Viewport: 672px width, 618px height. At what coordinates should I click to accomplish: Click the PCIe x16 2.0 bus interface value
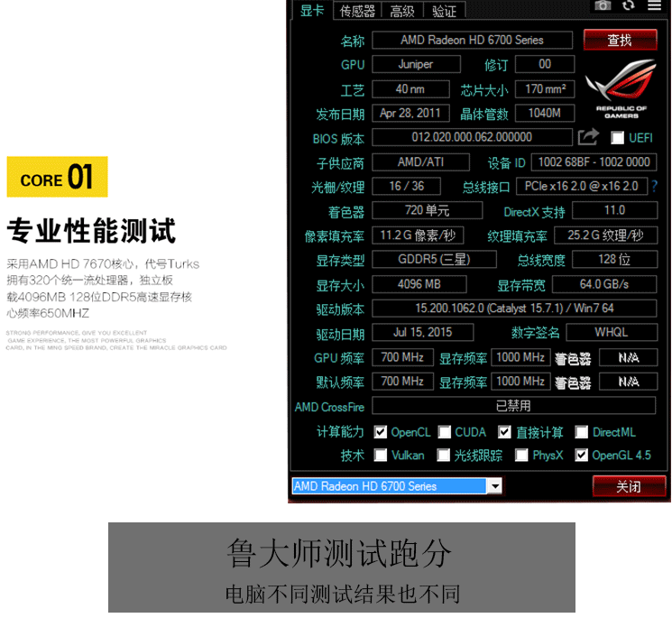pyautogui.click(x=582, y=186)
